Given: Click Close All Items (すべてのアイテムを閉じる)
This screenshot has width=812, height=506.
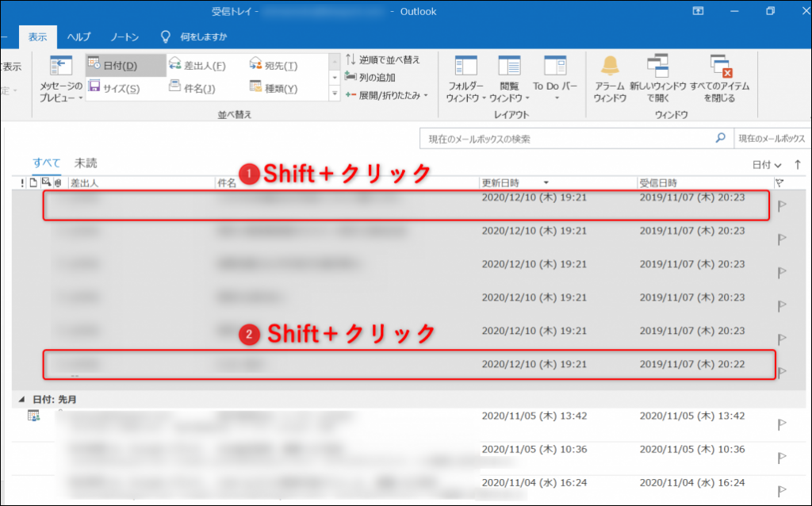Looking at the screenshot, I should coord(719,79).
